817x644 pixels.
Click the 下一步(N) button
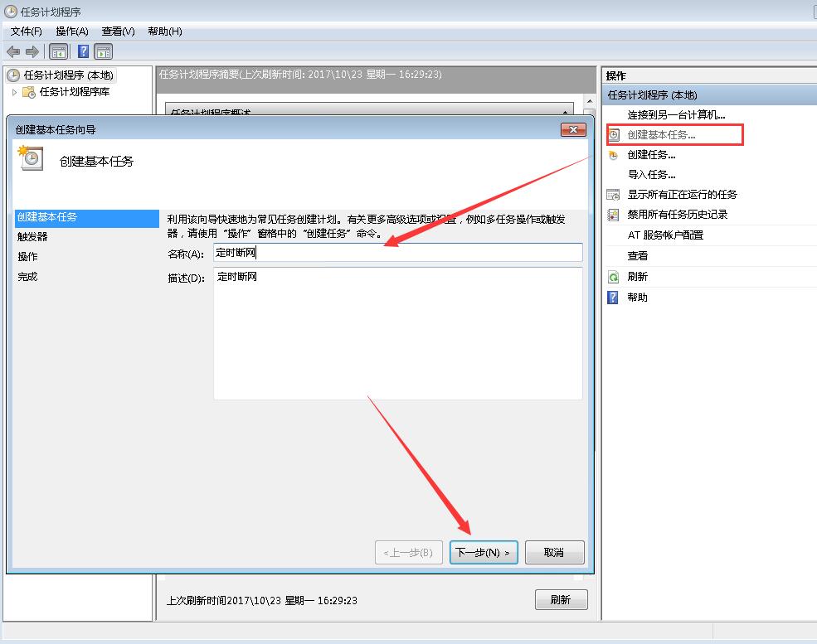point(484,553)
